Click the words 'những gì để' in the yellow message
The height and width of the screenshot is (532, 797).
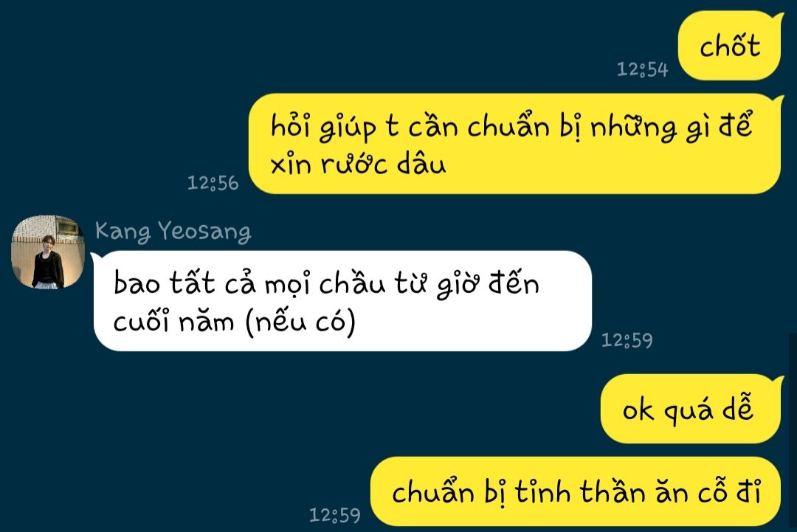click(x=671, y=126)
